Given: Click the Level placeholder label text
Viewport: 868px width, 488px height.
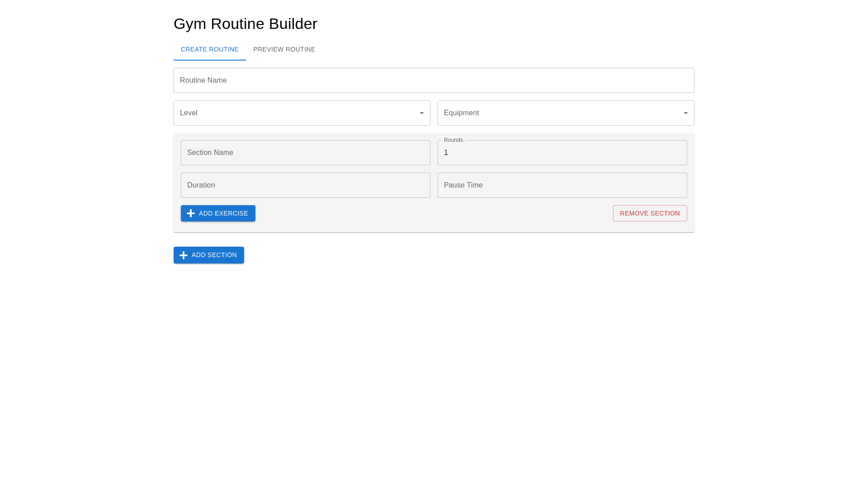Looking at the screenshot, I should [x=189, y=113].
